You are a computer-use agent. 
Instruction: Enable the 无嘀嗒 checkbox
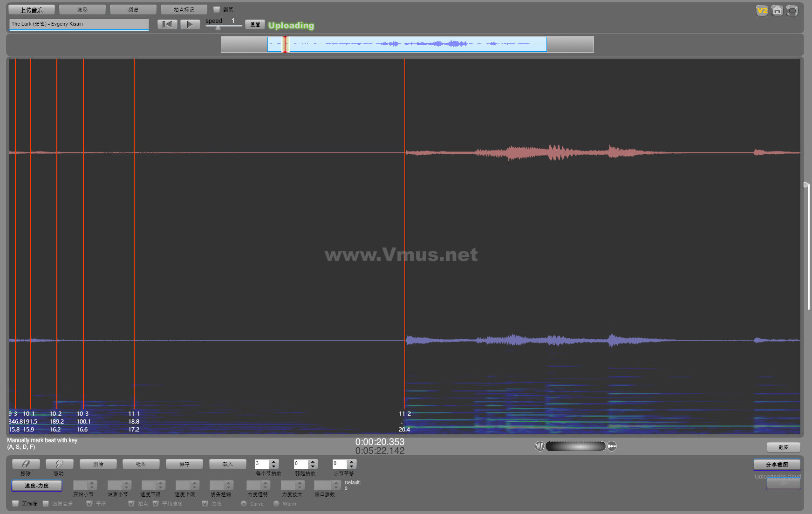(16, 503)
